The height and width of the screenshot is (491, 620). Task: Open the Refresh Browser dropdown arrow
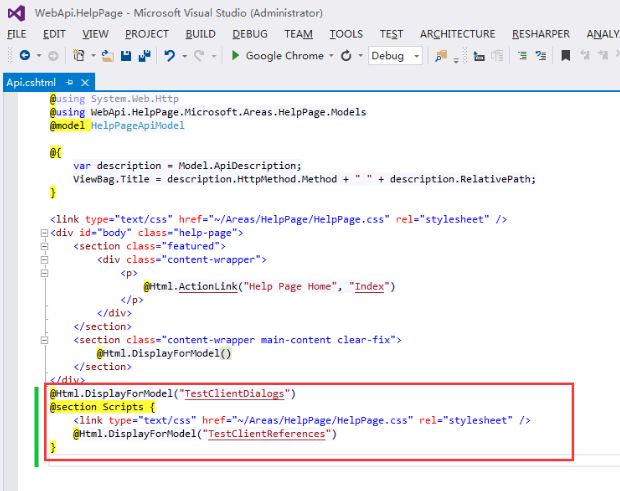360,56
